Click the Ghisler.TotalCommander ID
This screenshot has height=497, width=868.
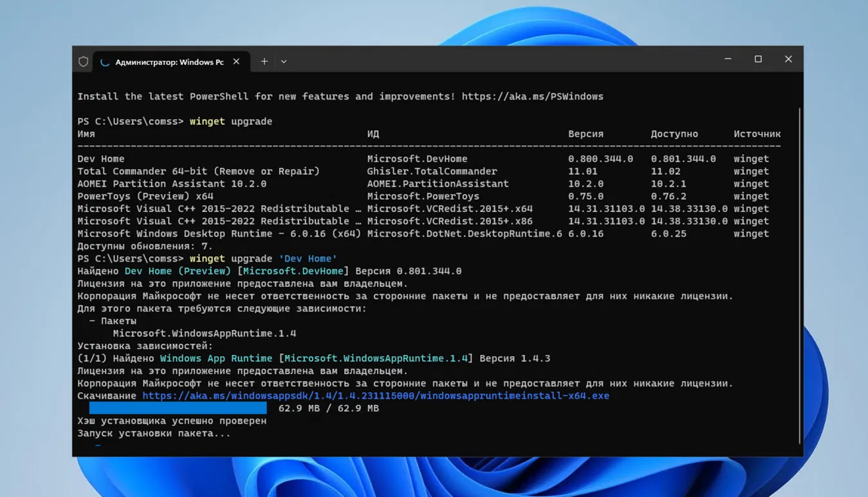click(432, 172)
